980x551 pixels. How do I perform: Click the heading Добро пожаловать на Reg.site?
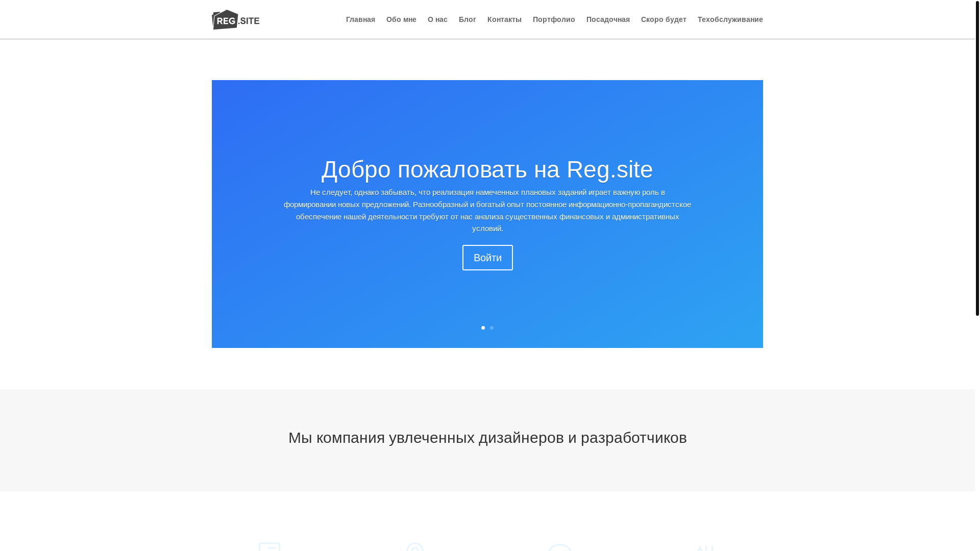tap(487, 169)
